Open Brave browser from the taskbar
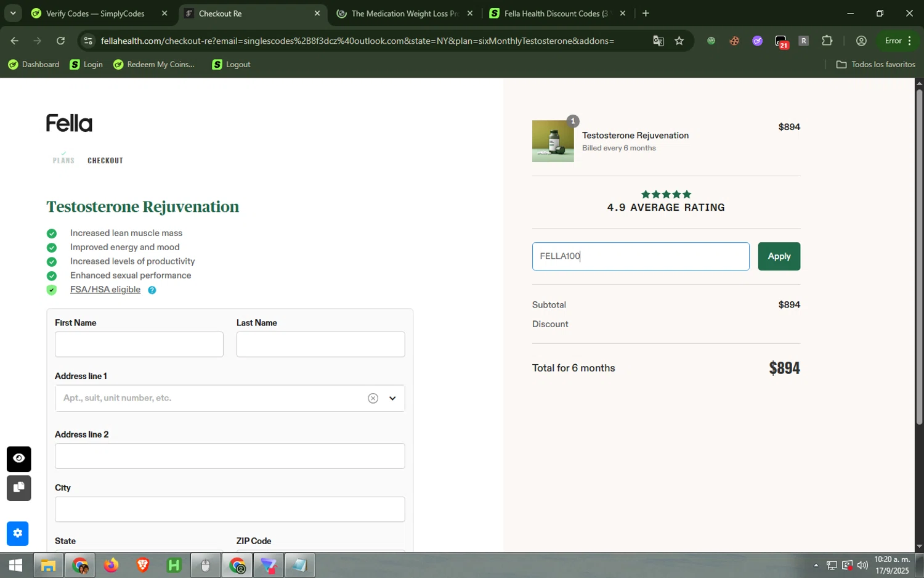924x578 pixels. point(142,565)
